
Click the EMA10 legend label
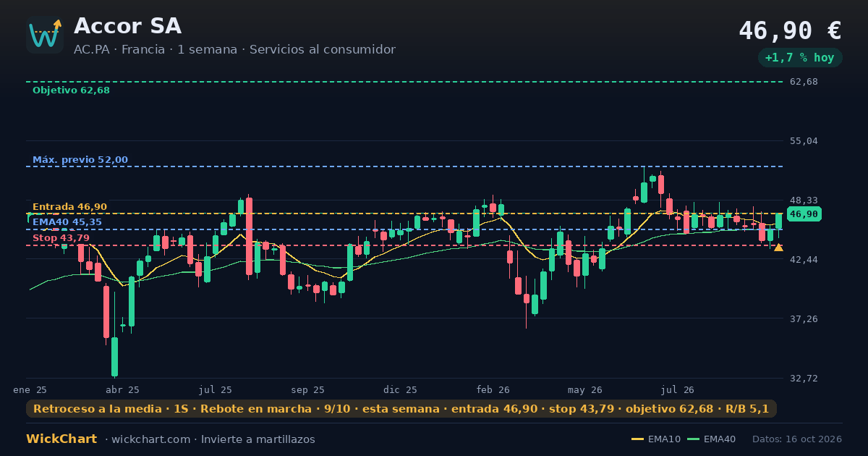point(664,439)
